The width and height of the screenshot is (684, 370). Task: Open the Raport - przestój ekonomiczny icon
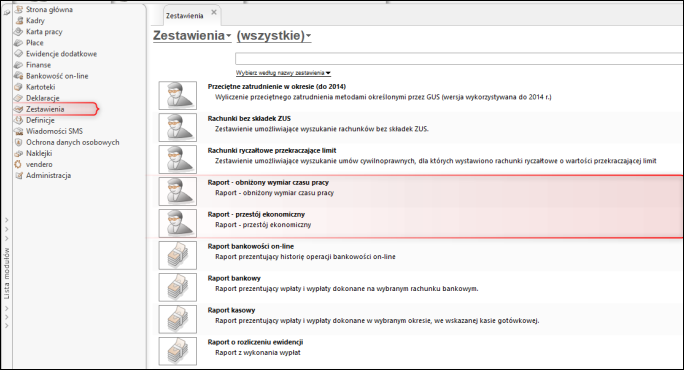point(178,223)
